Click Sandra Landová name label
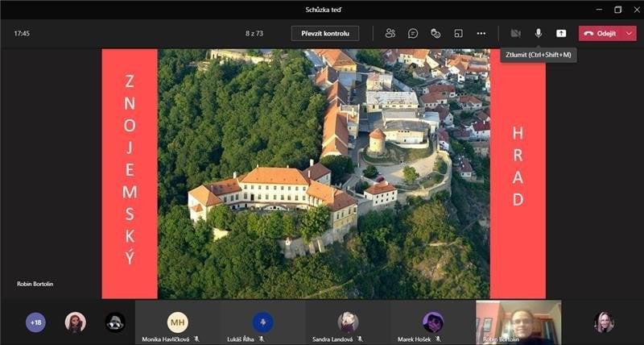The width and height of the screenshot is (644, 345). (332, 339)
